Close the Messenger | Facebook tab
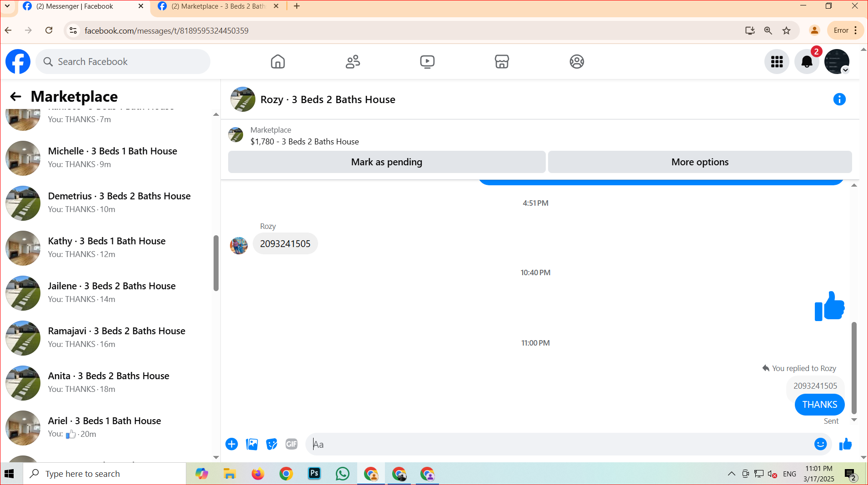The width and height of the screenshot is (868, 485). pyautogui.click(x=141, y=6)
